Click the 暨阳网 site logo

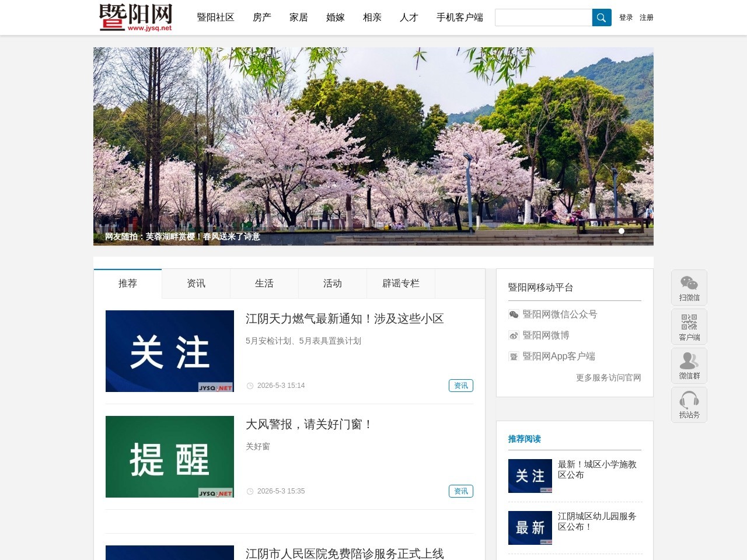tap(135, 17)
